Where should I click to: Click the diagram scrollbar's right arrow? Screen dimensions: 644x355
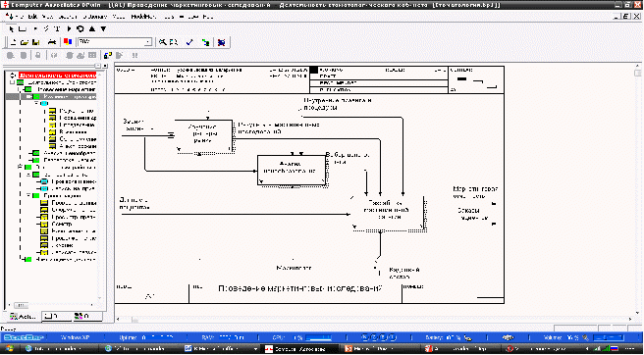pyautogui.click(x=631, y=320)
